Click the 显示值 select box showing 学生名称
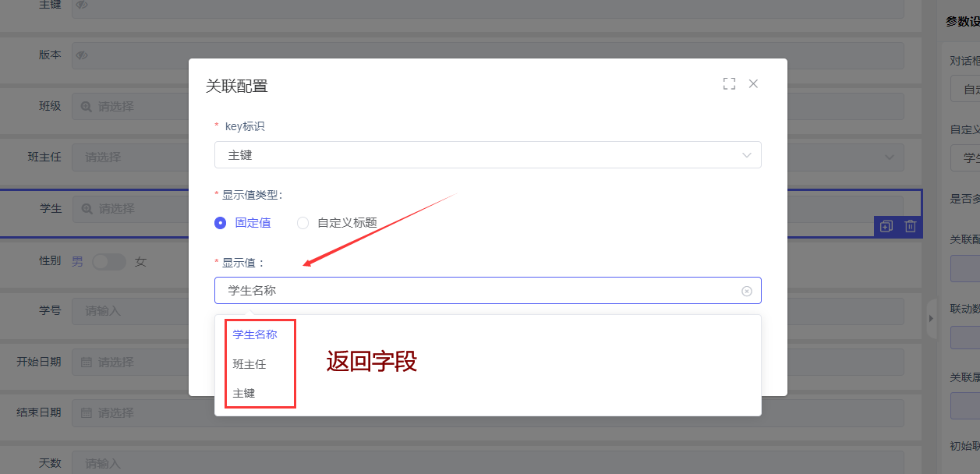This screenshot has width=980, height=474. 476,291
